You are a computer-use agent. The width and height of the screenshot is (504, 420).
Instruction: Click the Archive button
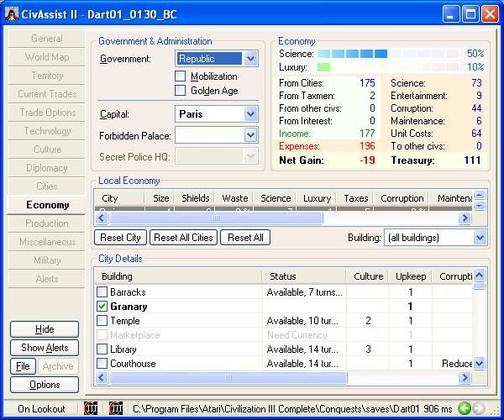click(x=58, y=366)
